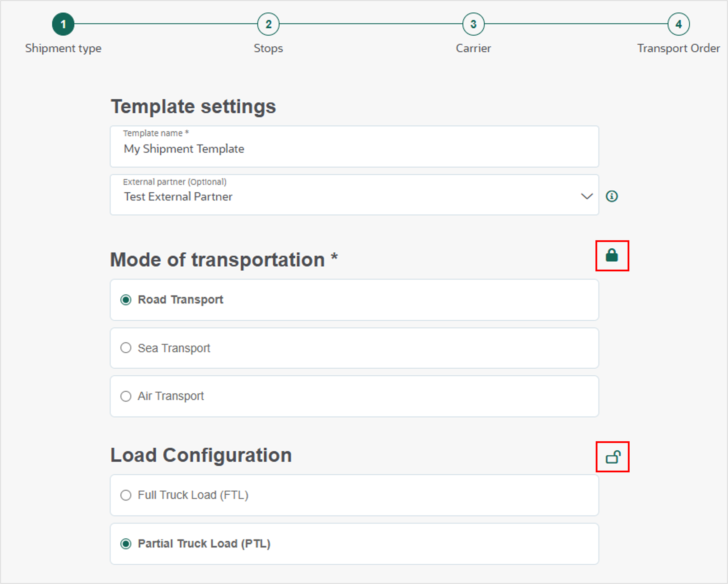Open the info icon next to External partner
Image resolution: width=728 pixels, height=584 pixels.
[611, 196]
